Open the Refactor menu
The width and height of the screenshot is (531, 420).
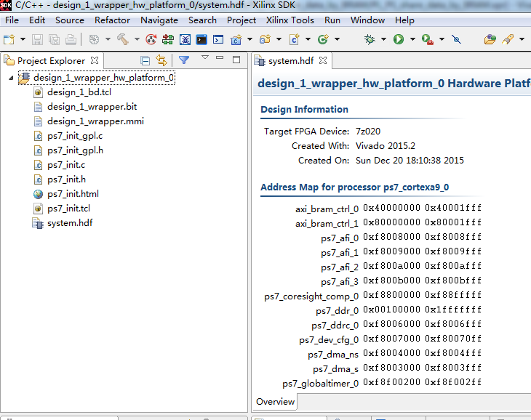click(113, 20)
